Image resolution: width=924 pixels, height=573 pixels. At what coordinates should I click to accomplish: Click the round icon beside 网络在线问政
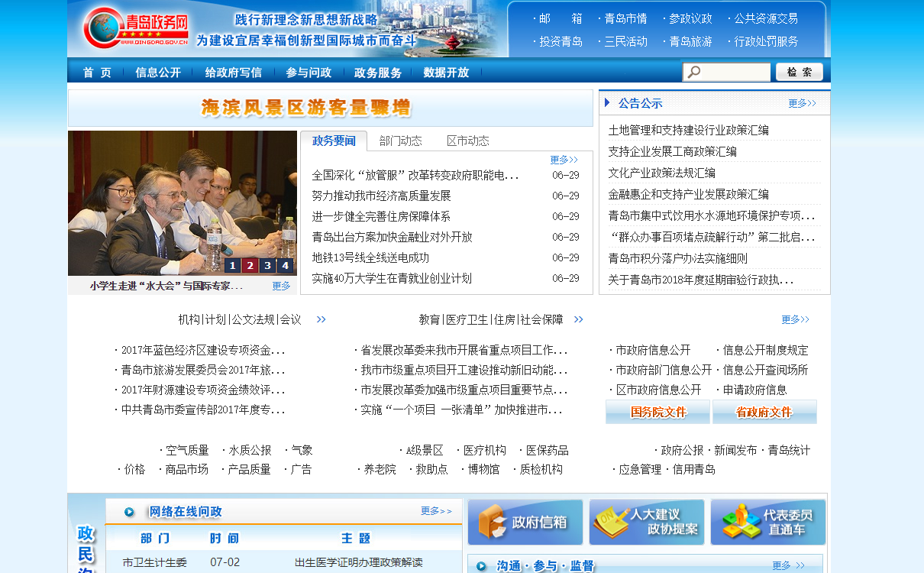tap(129, 512)
